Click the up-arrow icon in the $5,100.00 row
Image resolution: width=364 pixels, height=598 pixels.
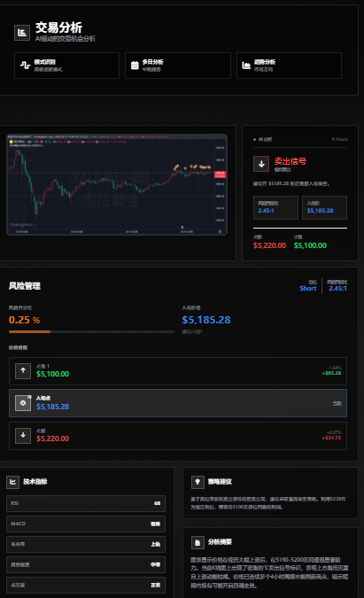pyautogui.click(x=23, y=370)
